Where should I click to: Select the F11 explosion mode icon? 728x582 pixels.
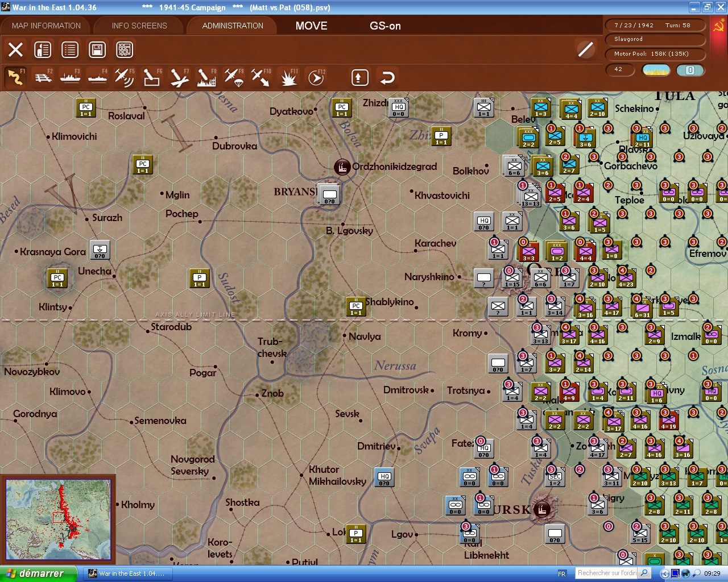(288, 77)
